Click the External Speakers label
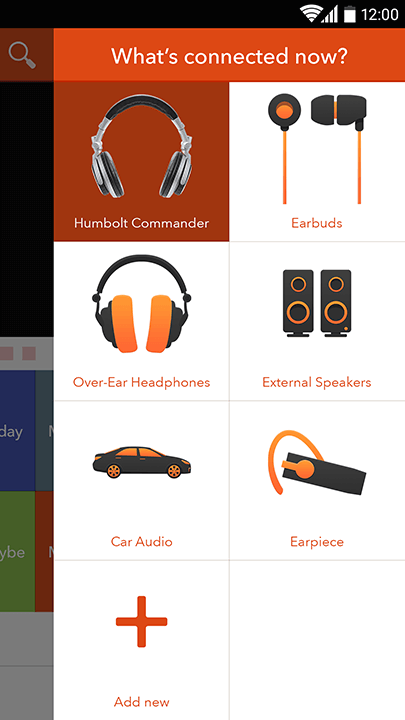 [x=317, y=382]
